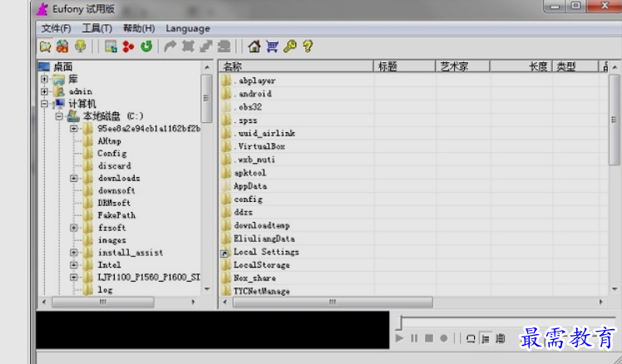The width and height of the screenshot is (622, 364).
Task: Click the gray diagonal arrow toolbar icon
Action: 206,47
